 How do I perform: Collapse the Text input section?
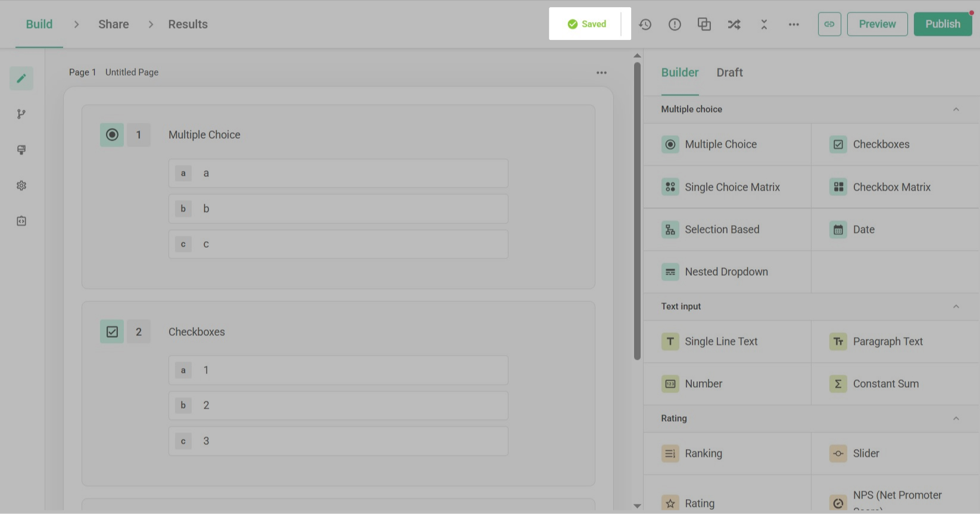pos(956,307)
